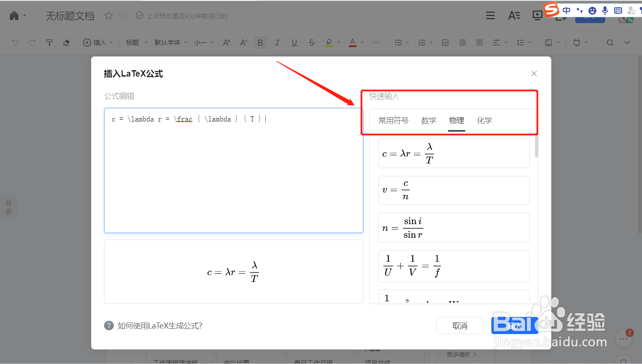Image resolution: width=642 pixels, height=364 pixels.
Task: Apply the highlight color pen
Action: coord(329,42)
